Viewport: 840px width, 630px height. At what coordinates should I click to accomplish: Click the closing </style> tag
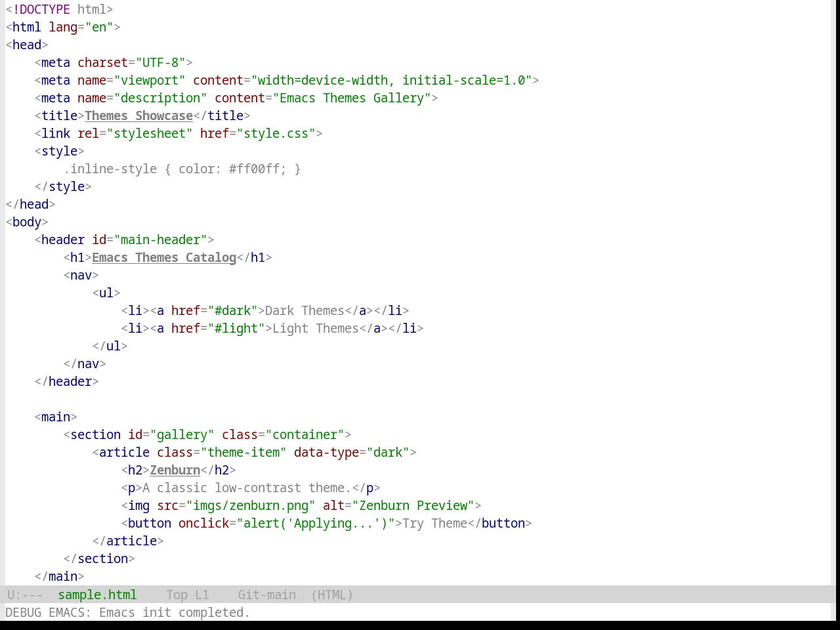pos(63,187)
